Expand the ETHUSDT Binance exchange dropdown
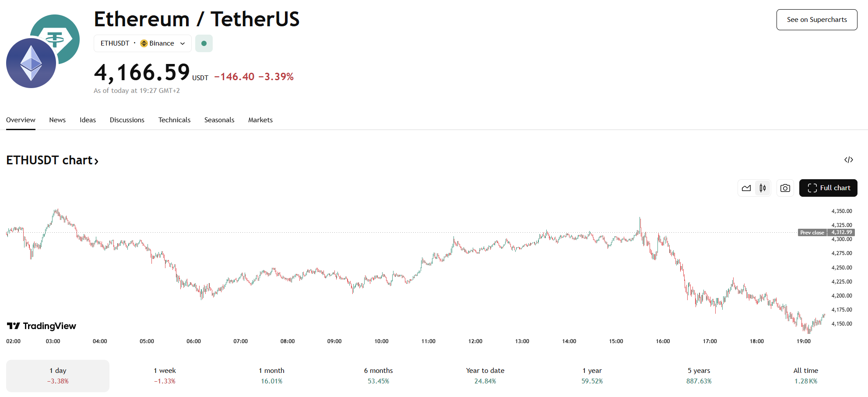Image resolution: width=868 pixels, height=397 pixels. pyautogui.click(x=143, y=43)
